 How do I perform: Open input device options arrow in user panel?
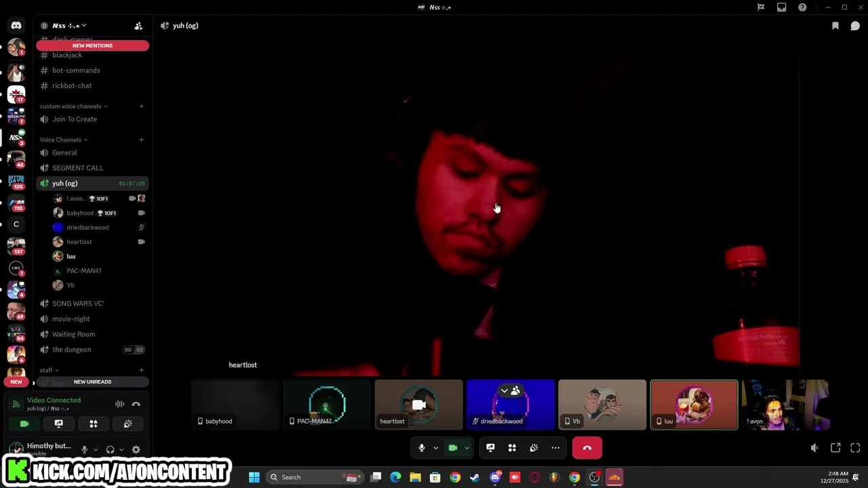(96, 449)
